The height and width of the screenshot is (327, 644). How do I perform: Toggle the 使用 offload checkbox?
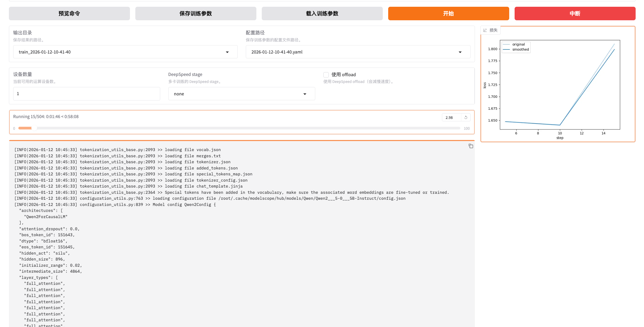point(326,75)
